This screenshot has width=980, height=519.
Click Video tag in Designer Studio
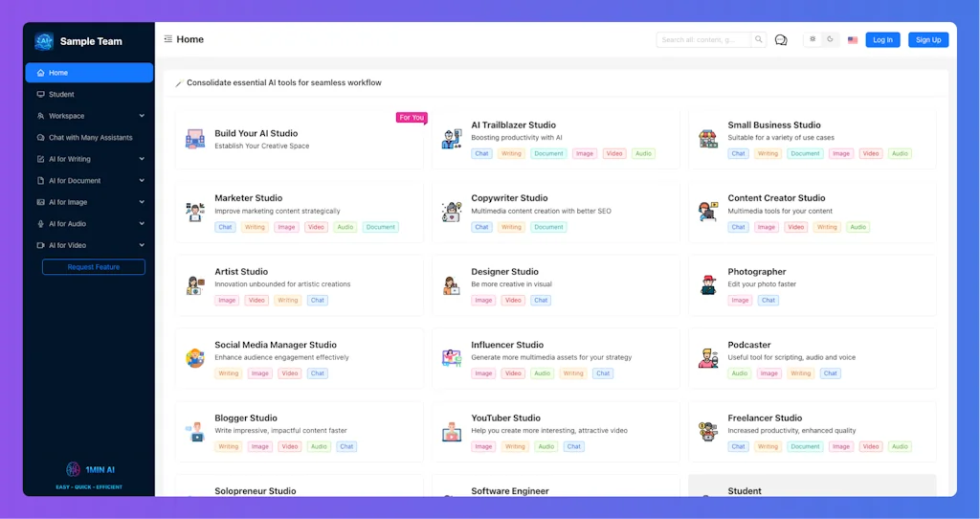pyautogui.click(x=513, y=301)
